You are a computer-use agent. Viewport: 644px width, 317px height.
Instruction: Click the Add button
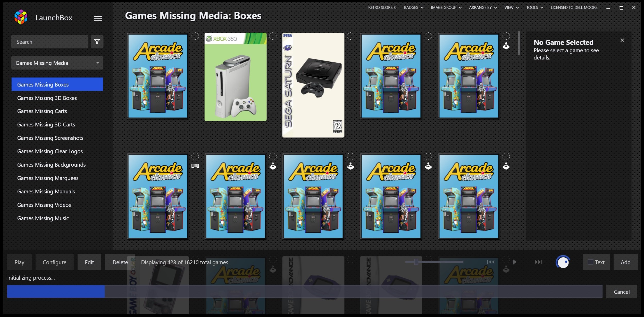(x=625, y=262)
